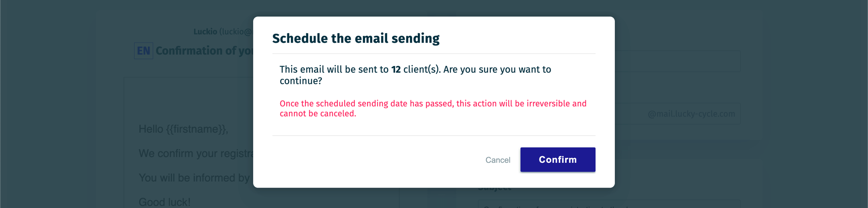868x208 pixels.
Task: Click the Luckio sender name
Action: tap(205, 32)
